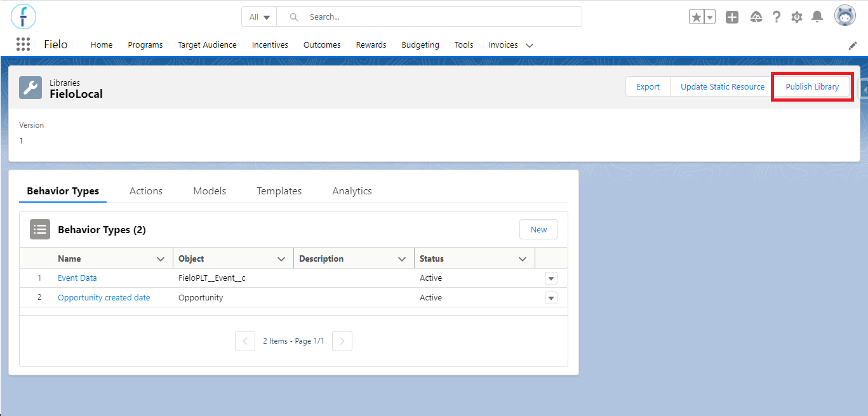Open the Invoices nav tab
The height and width of the screenshot is (416, 868).
click(x=503, y=45)
